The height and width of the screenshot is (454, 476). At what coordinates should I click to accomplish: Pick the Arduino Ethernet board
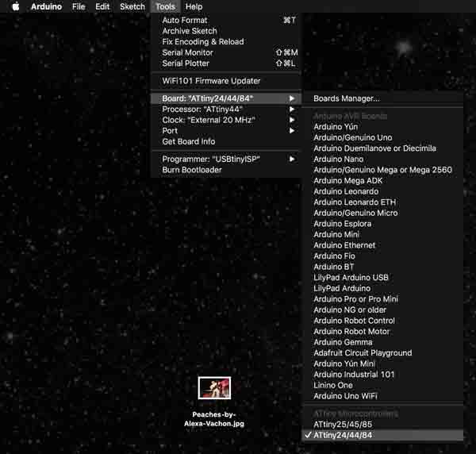tap(383, 245)
